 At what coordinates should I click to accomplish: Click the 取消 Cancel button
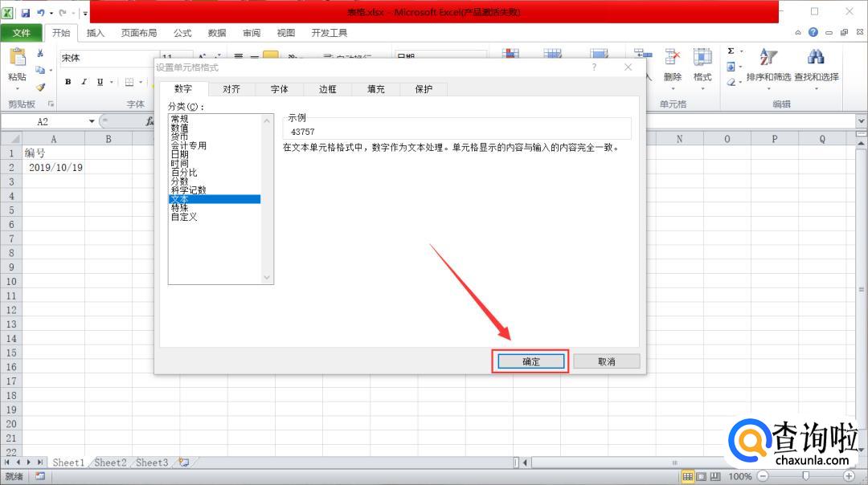click(607, 361)
